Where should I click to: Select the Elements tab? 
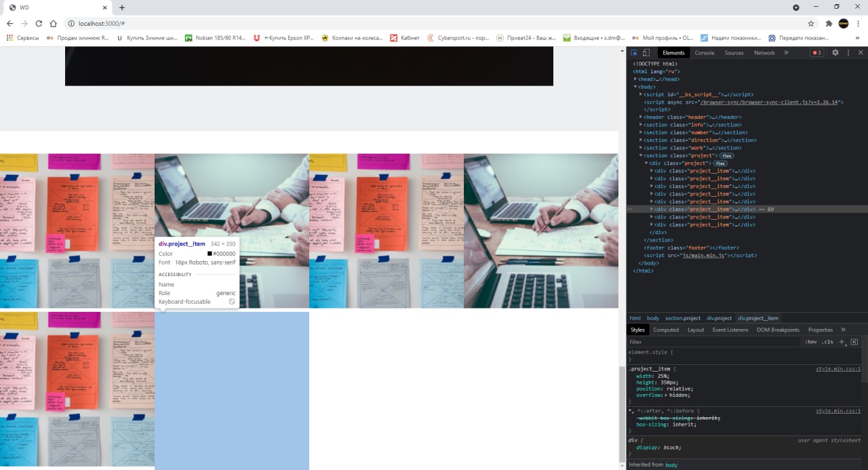pyautogui.click(x=673, y=52)
